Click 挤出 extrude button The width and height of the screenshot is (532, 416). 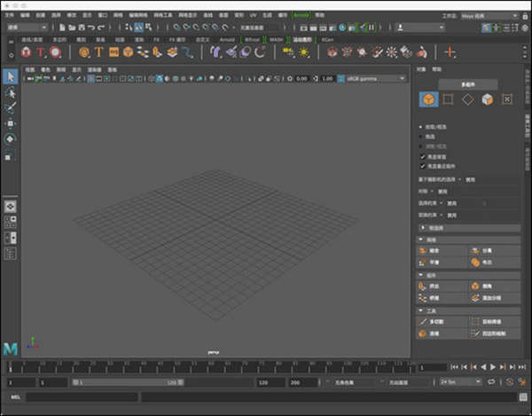click(442, 286)
